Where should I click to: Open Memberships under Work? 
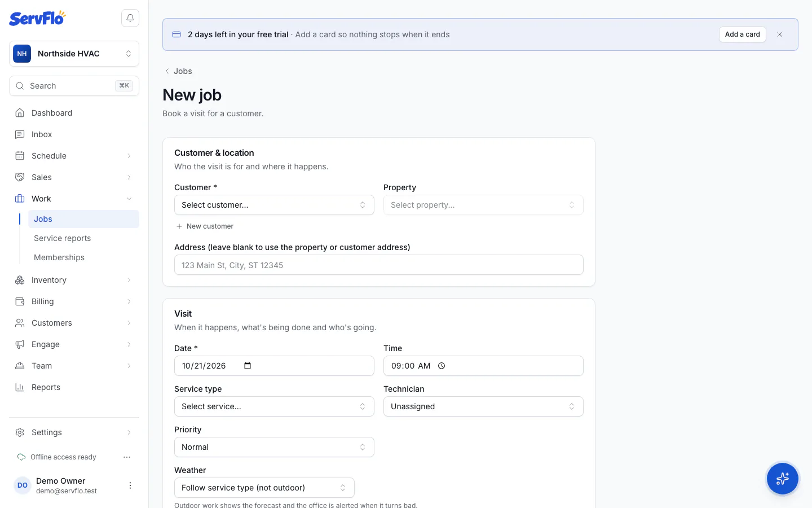[x=83, y=257]
